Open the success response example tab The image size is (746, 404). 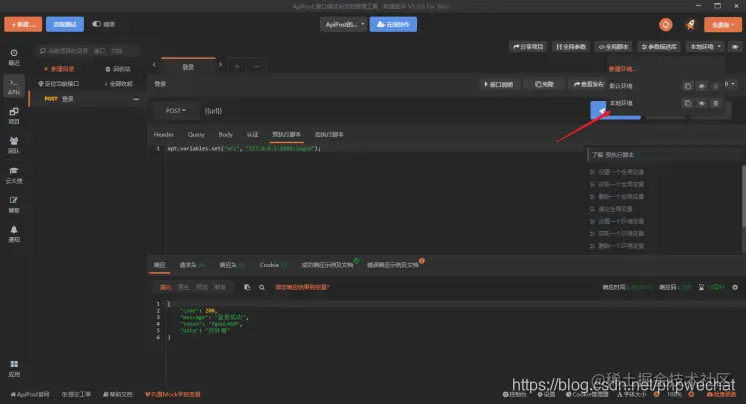pos(328,265)
